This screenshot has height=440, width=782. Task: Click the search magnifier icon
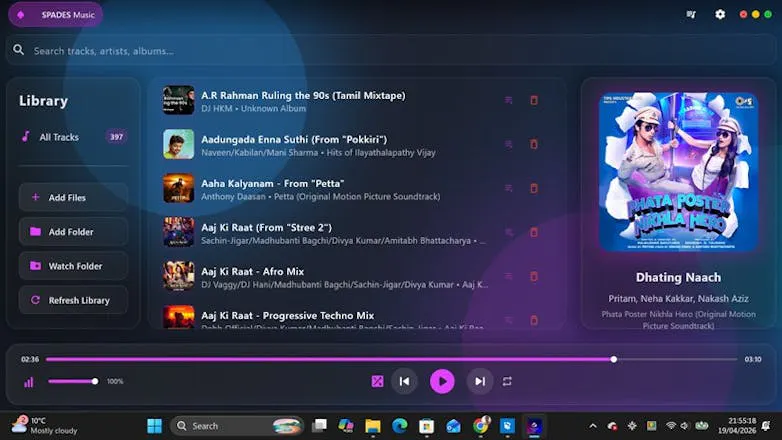pos(18,50)
